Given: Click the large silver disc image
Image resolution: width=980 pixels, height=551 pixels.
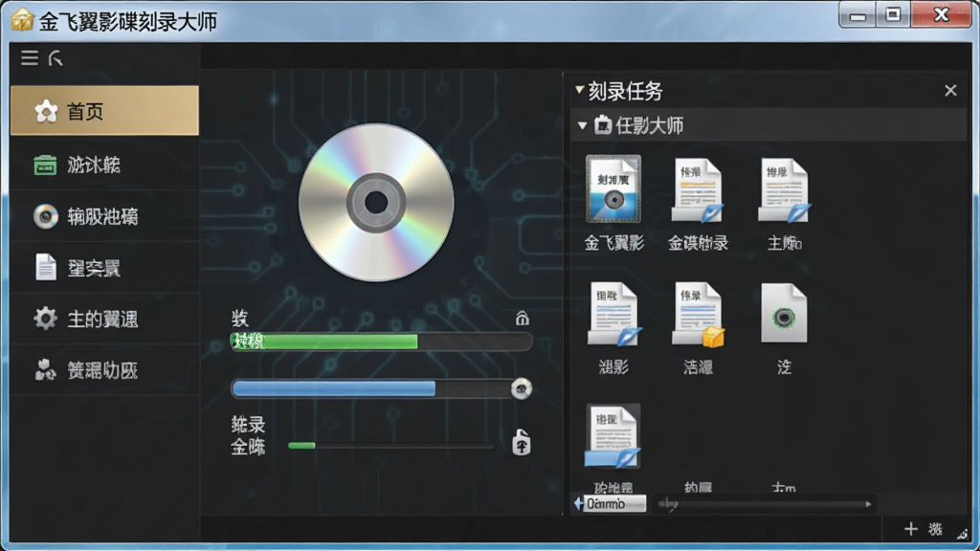Looking at the screenshot, I should [376, 202].
